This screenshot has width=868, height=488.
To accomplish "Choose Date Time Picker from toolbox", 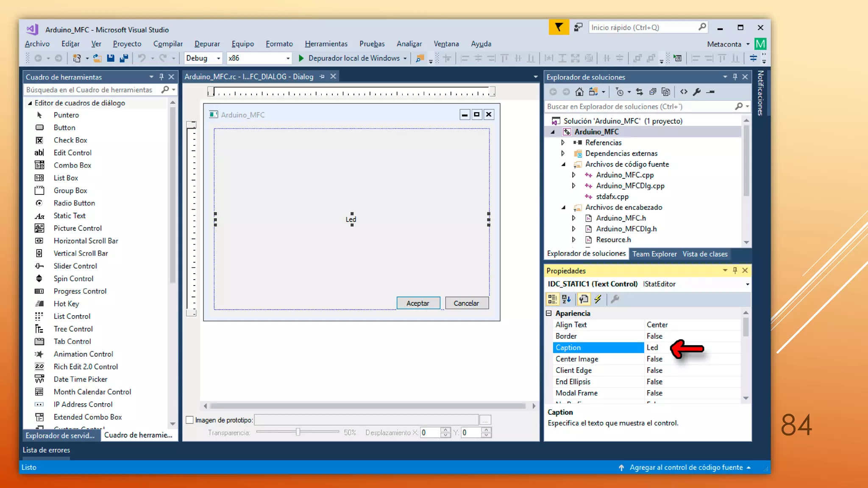I will point(81,379).
